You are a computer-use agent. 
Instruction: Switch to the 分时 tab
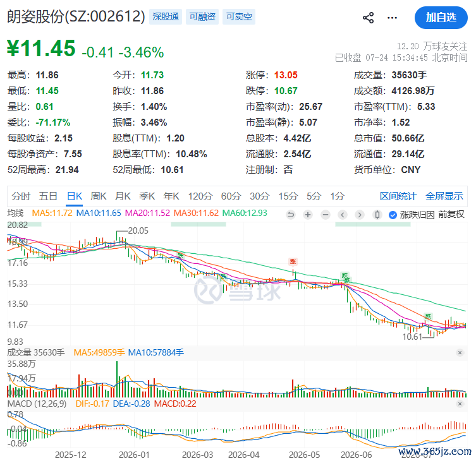[21, 196]
